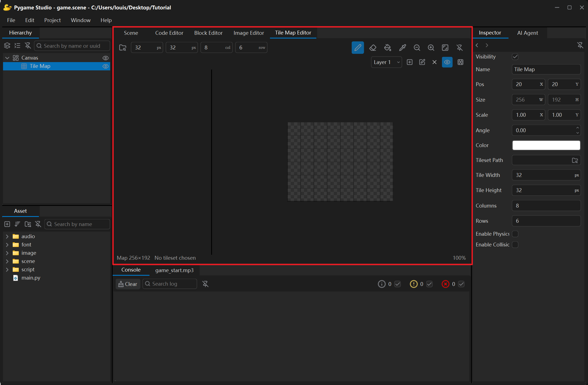
Task: Select the Eraser tool
Action: [x=373, y=47]
